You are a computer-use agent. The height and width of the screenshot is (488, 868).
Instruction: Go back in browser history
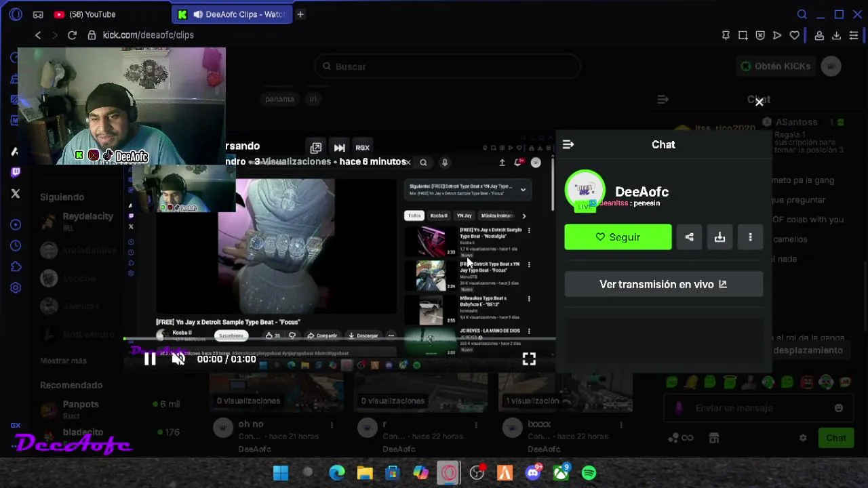[38, 35]
